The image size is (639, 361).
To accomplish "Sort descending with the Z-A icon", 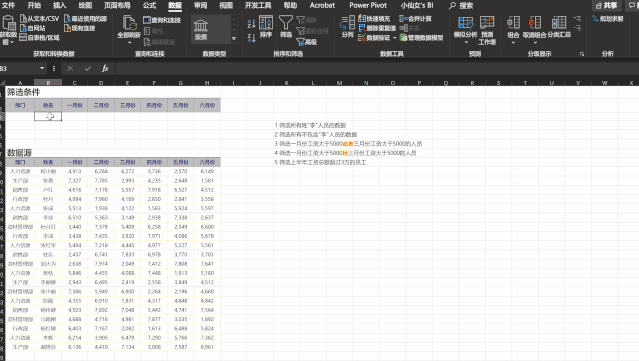I will click(x=251, y=38).
